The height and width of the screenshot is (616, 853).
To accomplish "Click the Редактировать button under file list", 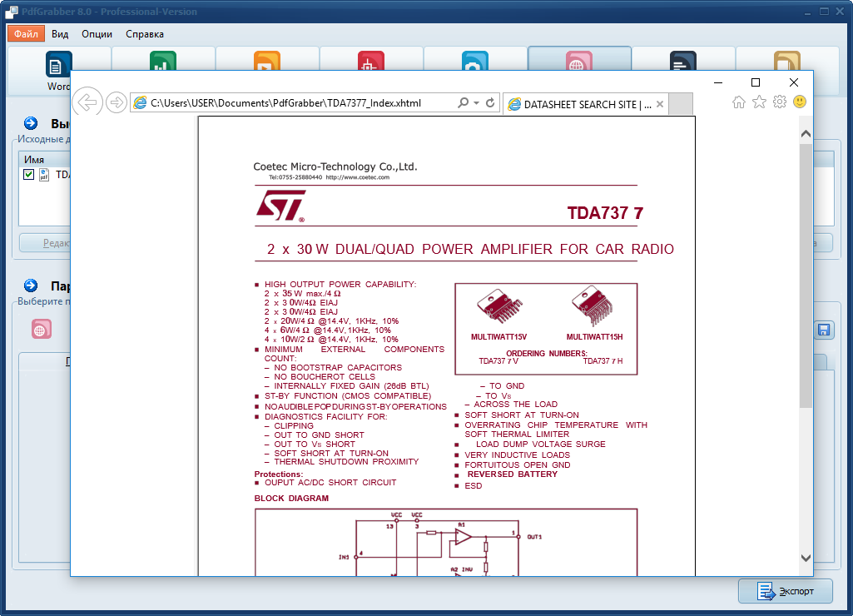I will click(45, 243).
